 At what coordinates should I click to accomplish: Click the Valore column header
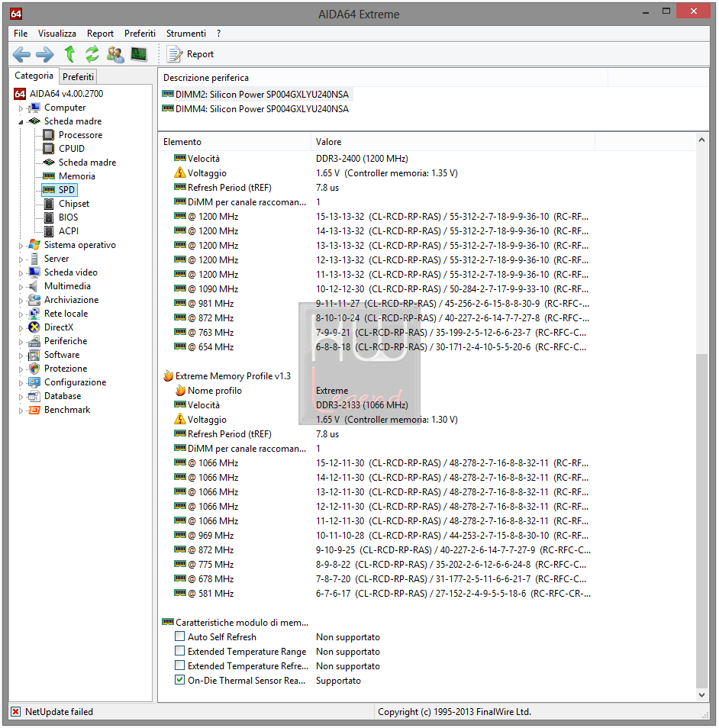pyautogui.click(x=453, y=142)
